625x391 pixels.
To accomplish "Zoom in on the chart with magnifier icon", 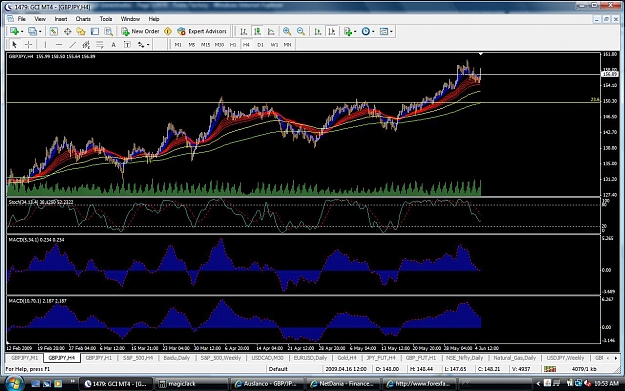I will click(x=287, y=31).
